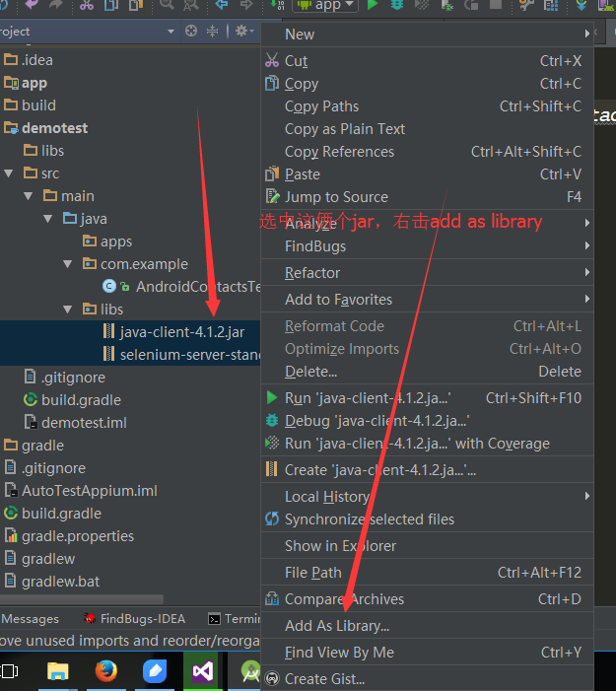Viewport: 616px width, 691px height.
Task: Select Paste from the context menu
Action: [x=427, y=174]
